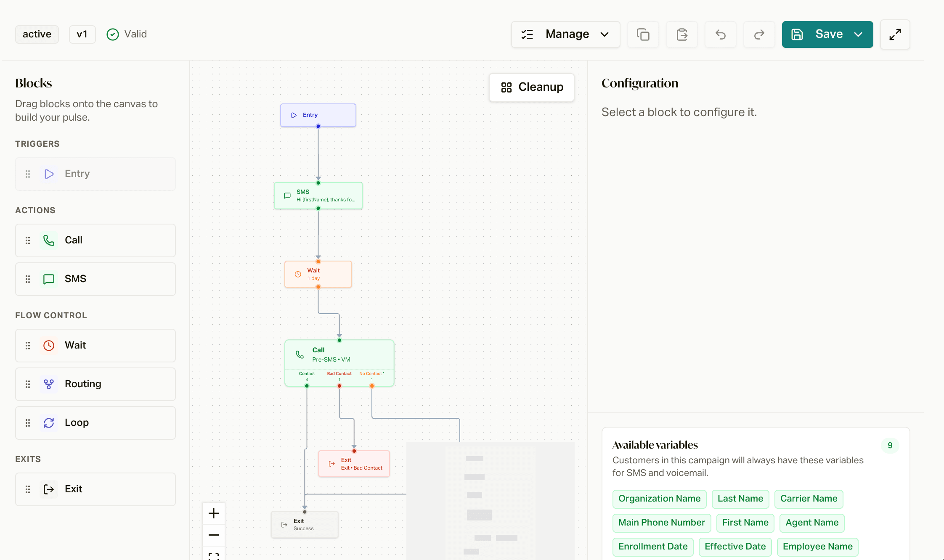
Task: Click the paste clipboard icon
Action: tap(682, 34)
